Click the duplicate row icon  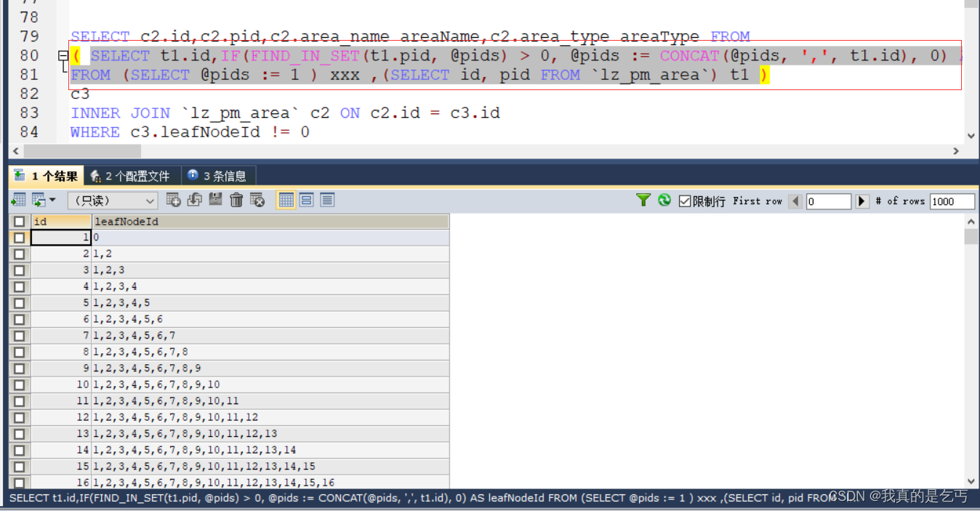tap(195, 200)
